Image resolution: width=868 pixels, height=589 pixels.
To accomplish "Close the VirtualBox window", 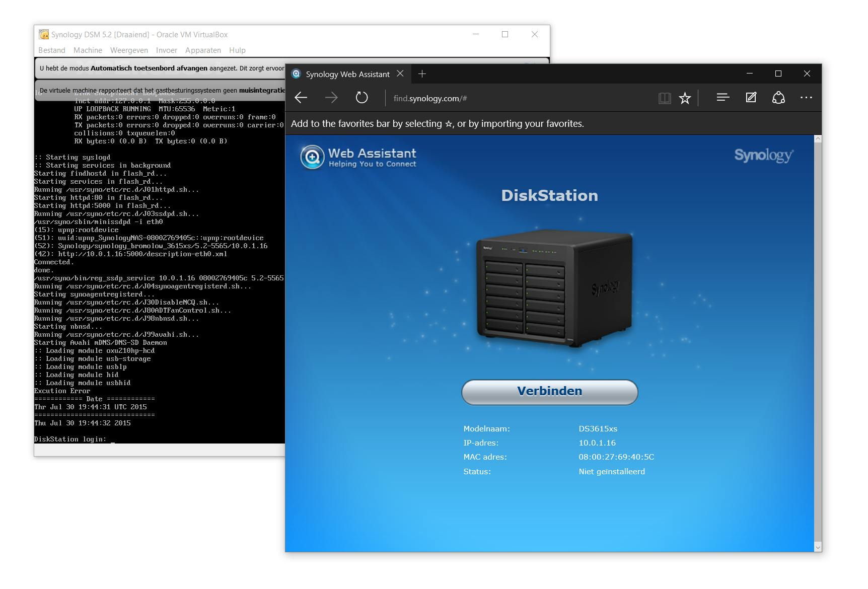I will pos(535,34).
